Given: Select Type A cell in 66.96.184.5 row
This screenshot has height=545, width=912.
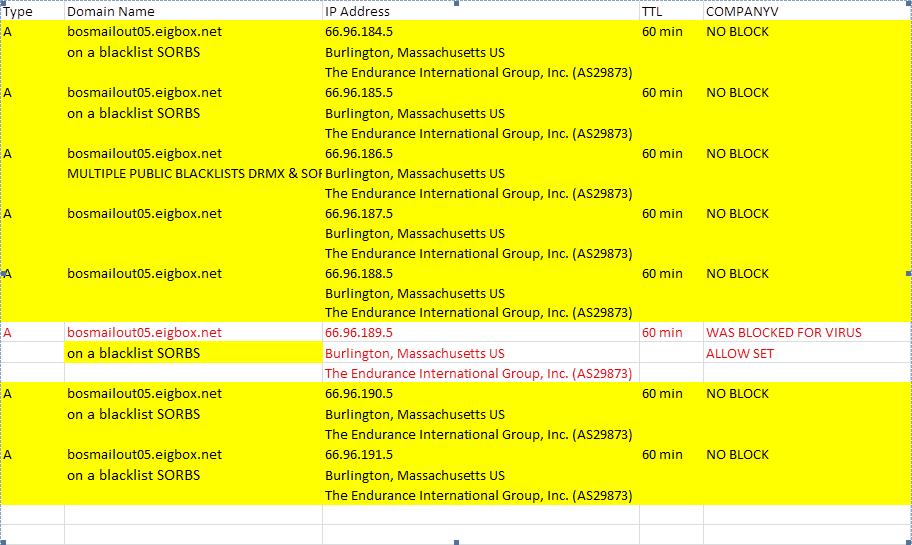Looking at the screenshot, I should (x=33, y=31).
